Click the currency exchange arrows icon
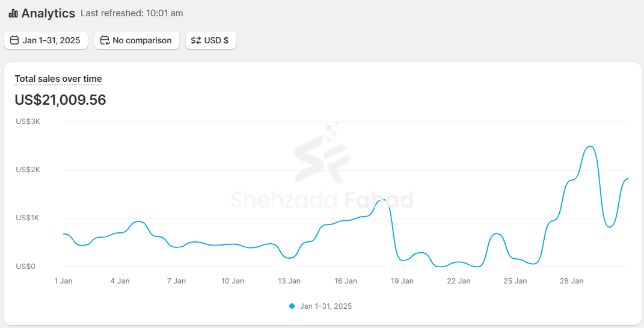 coord(196,40)
